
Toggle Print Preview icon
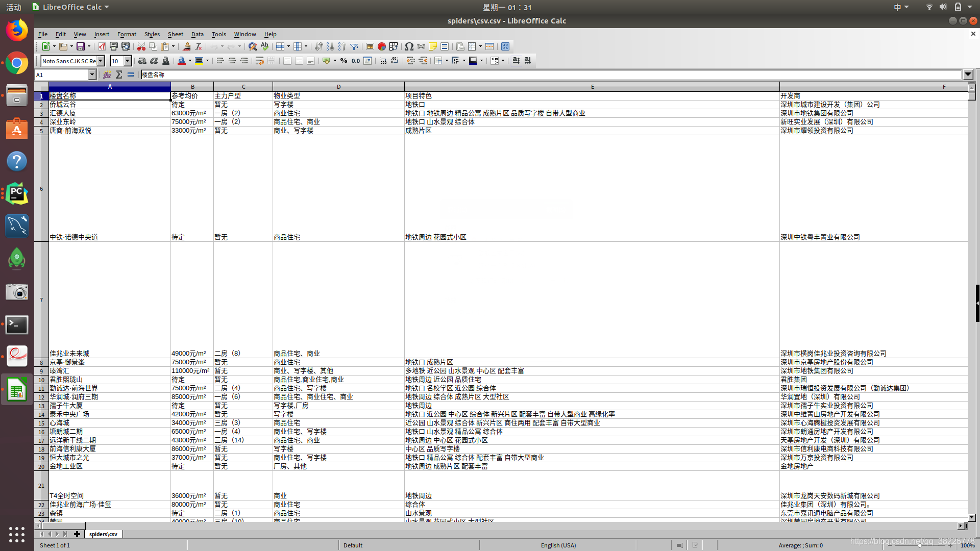tap(126, 46)
